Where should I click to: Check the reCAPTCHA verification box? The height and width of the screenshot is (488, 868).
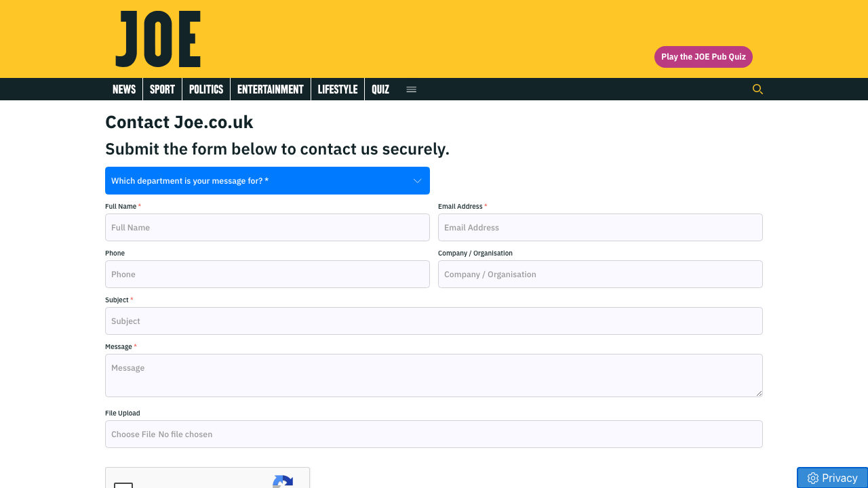tap(123, 486)
